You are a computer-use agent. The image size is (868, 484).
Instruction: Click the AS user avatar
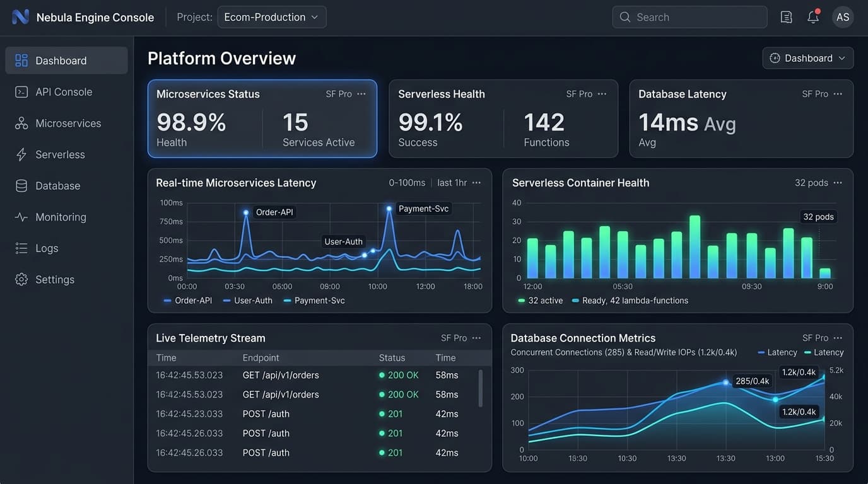click(x=843, y=17)
